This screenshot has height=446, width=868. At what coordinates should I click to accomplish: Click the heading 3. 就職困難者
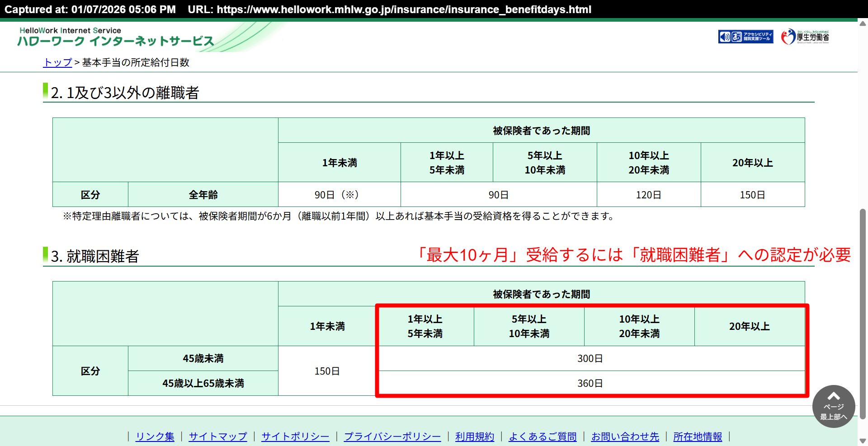click(95, 256)
